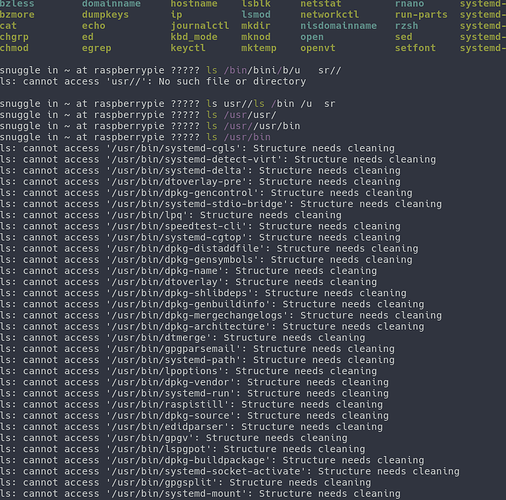Click the systemd-socket-activate error line
Viewport: 506px width, 500px height.
[230, 471]
